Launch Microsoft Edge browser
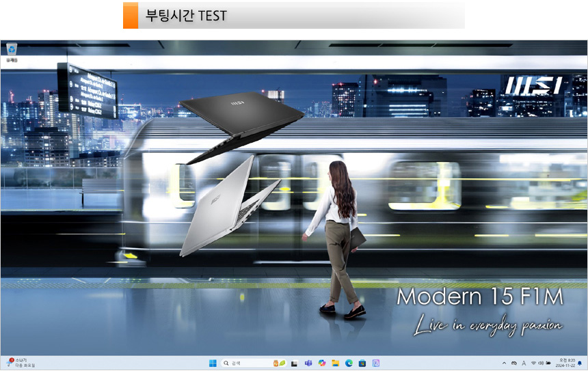588x373 pixels. (x=349, y=363)
